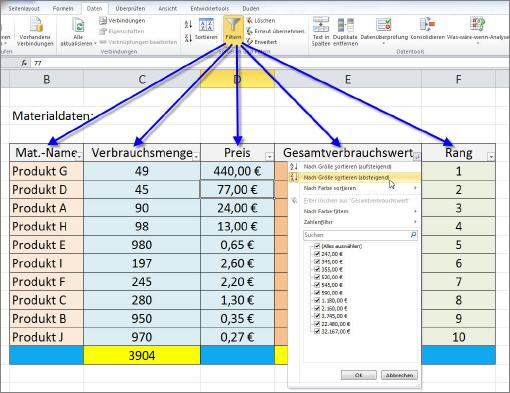Click OK in filter menu

click(x=359, y=375)
